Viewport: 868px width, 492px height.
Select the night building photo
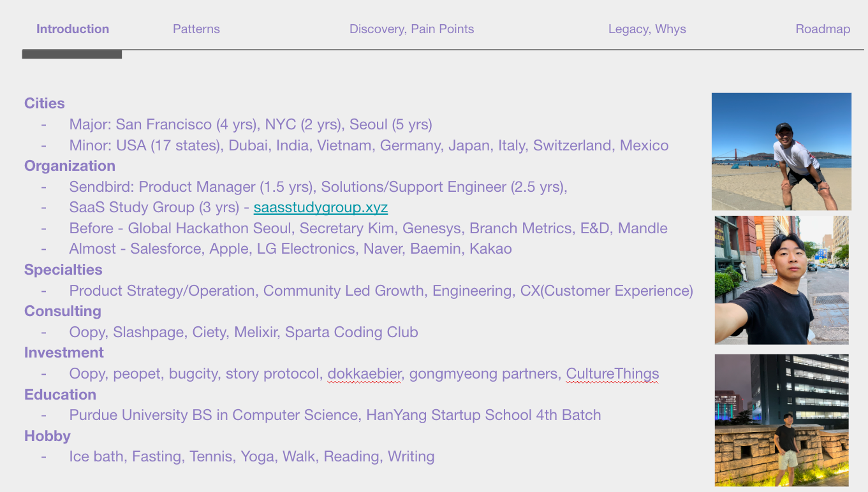tap(782, 421)
